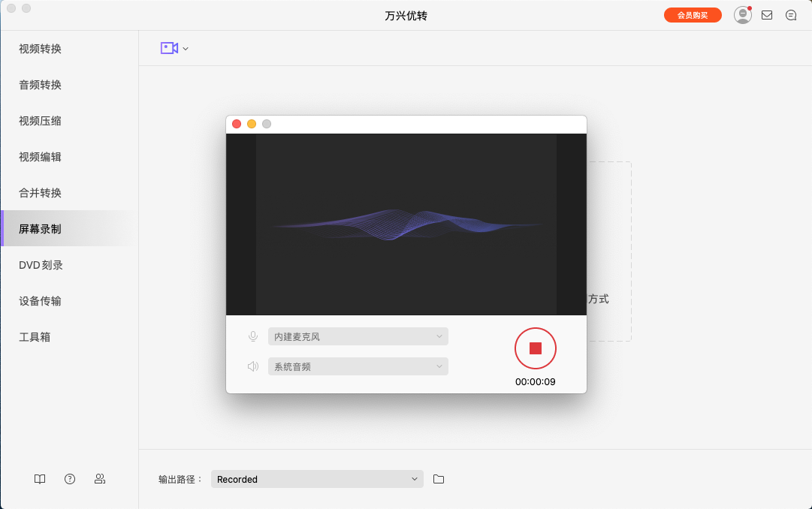Open the feedback chat icon

click(x=791, y=14)
